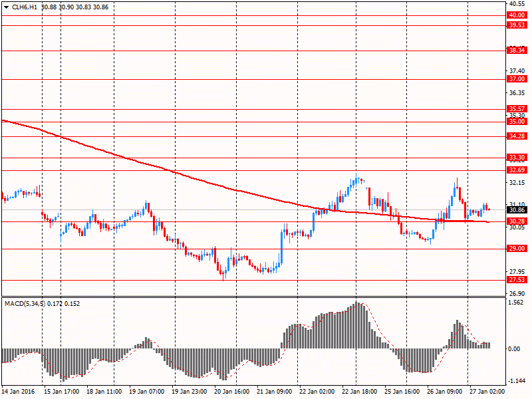Open the chart dropdown arrow beside CLH6,H1
Image resolution: width=532 pixels, height=399 pixels.
[6, 7]
